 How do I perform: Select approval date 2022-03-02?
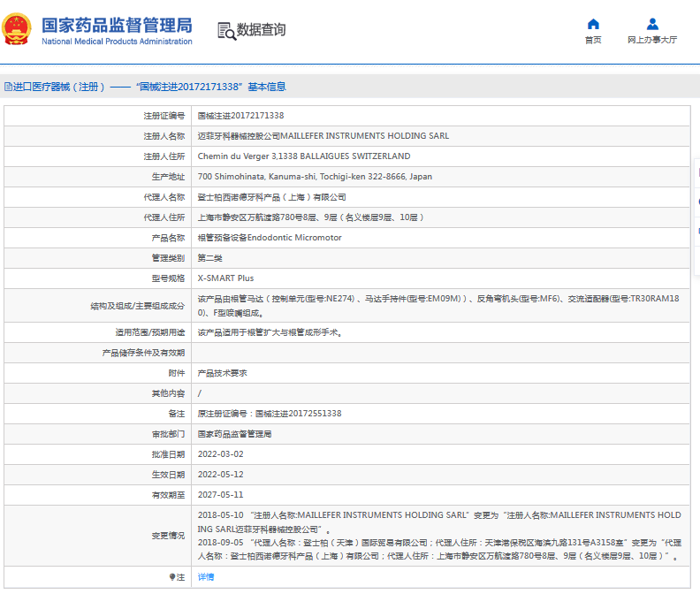pos(221,454)
